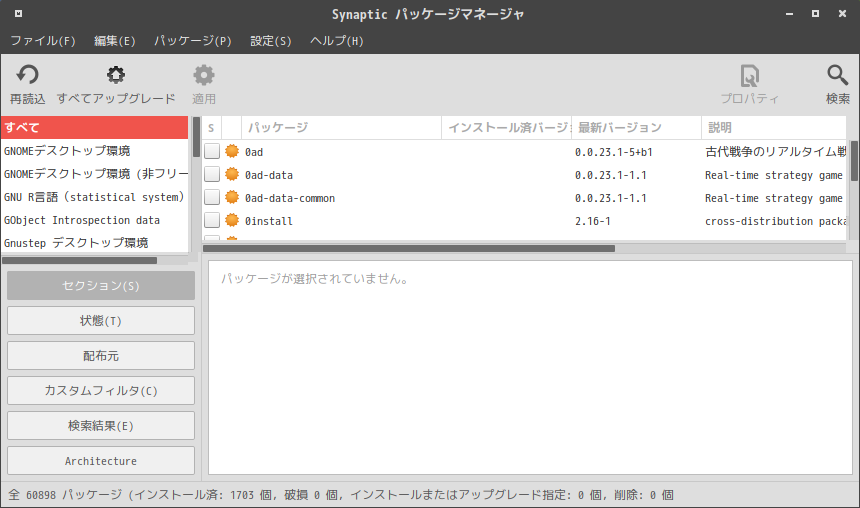This screenshot has width=860, height=508.
Task: Click cross-distribution description text
Action: click(776, 221)
